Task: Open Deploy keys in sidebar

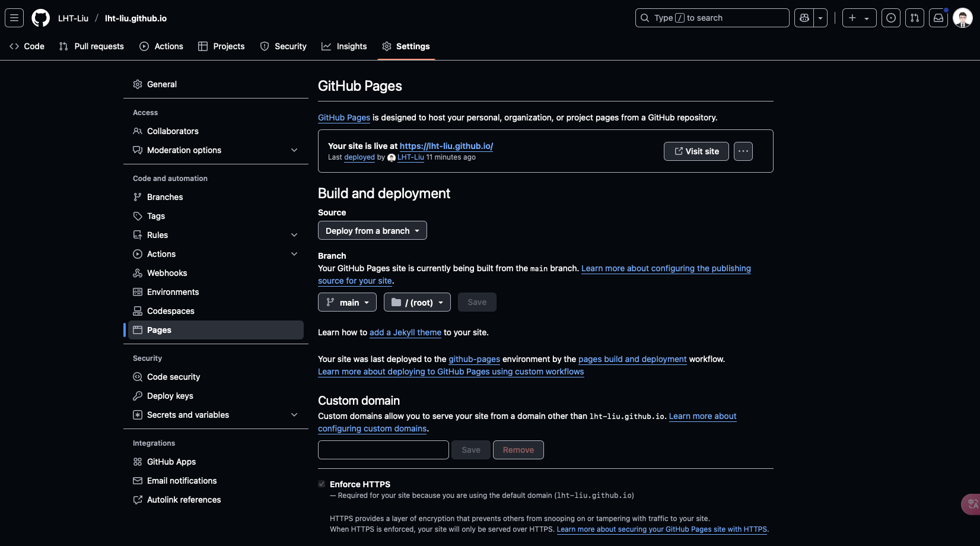Action: tap(216, 396)
